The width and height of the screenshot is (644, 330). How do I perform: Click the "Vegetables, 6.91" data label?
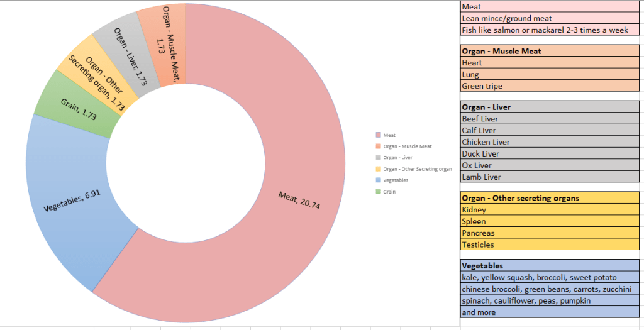pos(68,201)
